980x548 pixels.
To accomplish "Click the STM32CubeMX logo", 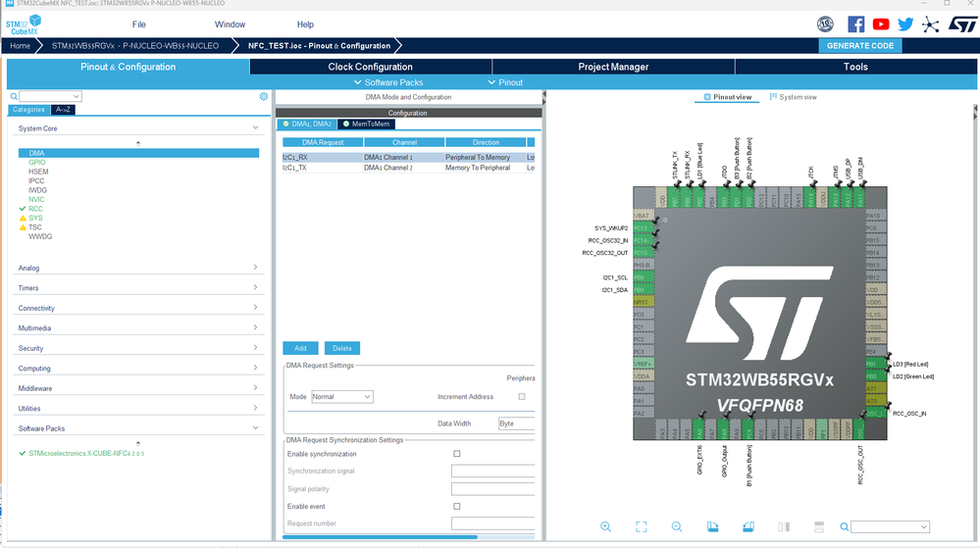I will pyautogui.click(x=24, y=25).
